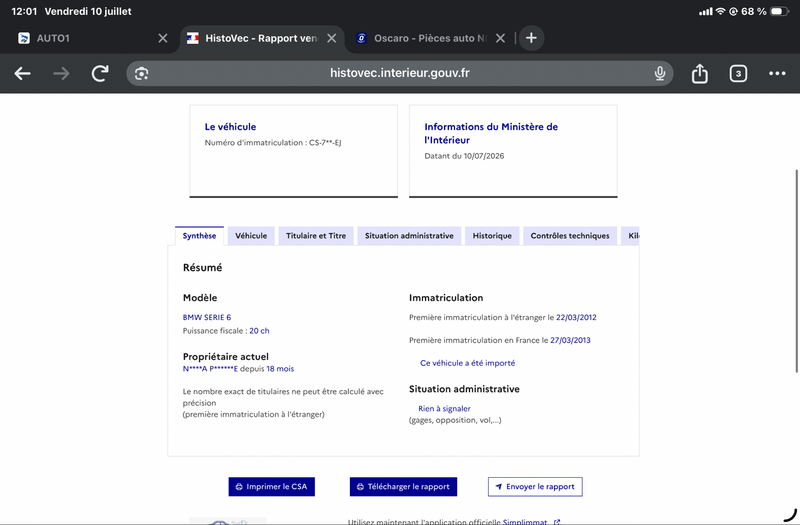Open the share icon in toolbar
Image resolution: width=800 pixels, height=525 pixels.
(x=699, y=73)
